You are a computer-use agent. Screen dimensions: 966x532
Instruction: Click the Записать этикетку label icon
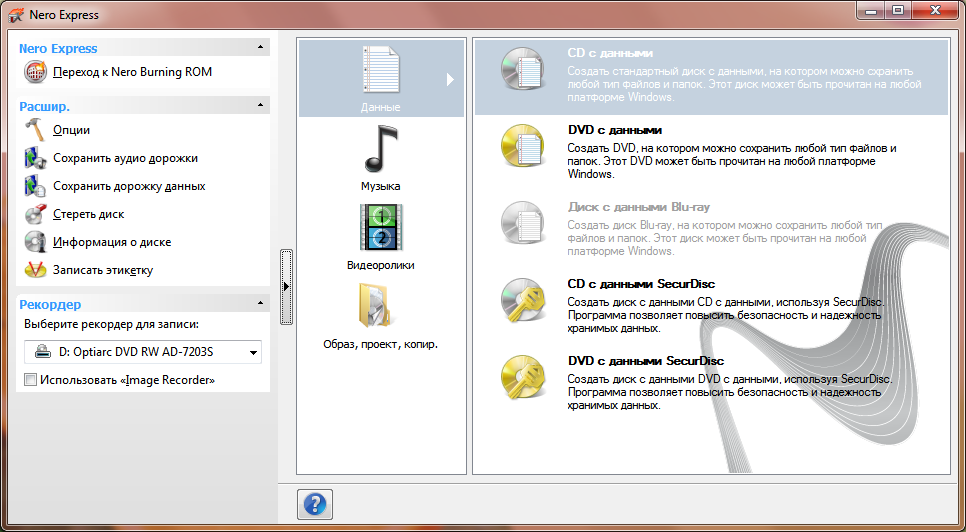pyautogui.click(x=35, y=270)
